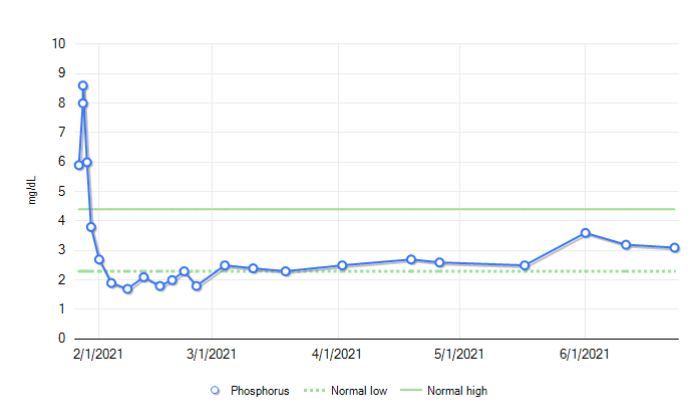Toggle the Phosphorus series legend label
698x412 pixels.
(x=260, y=391)
